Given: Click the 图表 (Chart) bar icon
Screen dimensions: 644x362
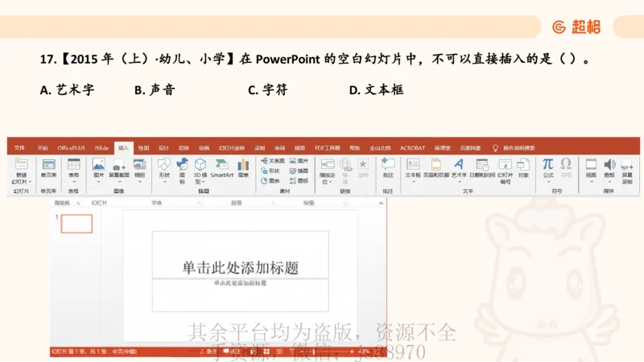Looking at the screenshot, I should click(243, 165).
